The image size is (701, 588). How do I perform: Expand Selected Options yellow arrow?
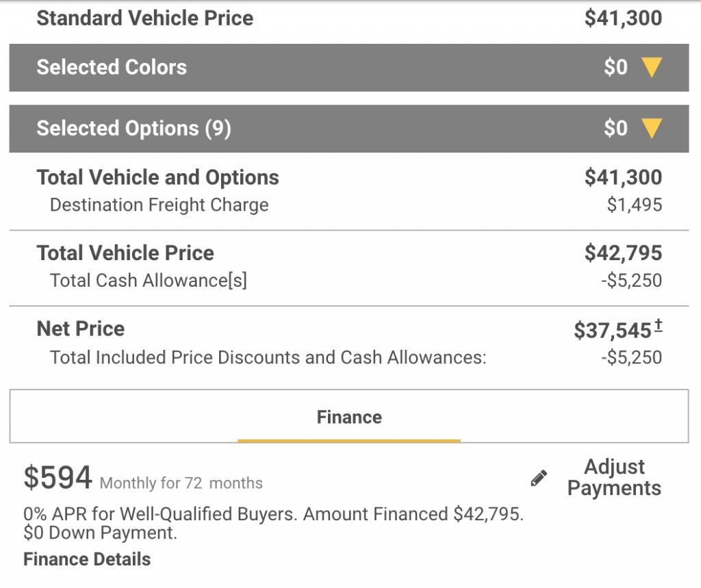coord(652,128)
